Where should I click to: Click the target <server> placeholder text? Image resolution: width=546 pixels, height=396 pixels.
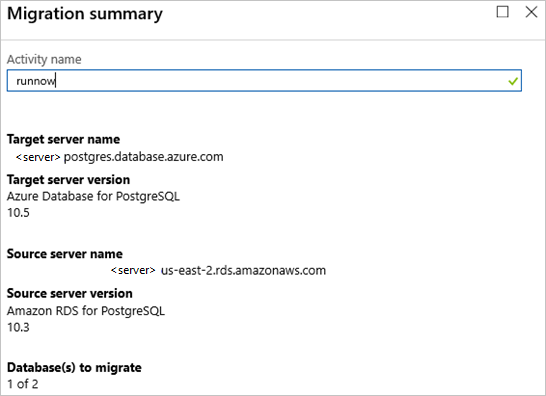tap(38, 157)
